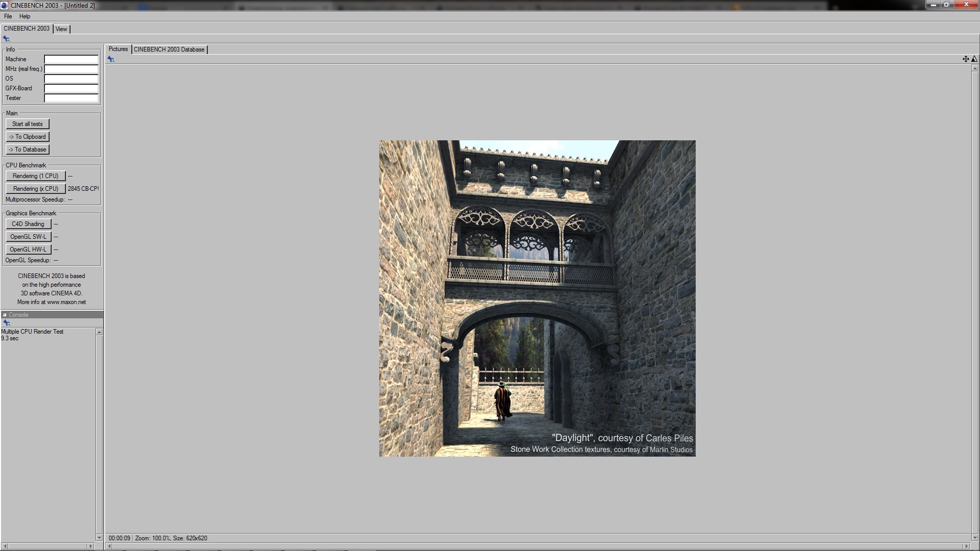Click the Multiprocessor Speedup label
980x551 pixels.
point(35,199)
